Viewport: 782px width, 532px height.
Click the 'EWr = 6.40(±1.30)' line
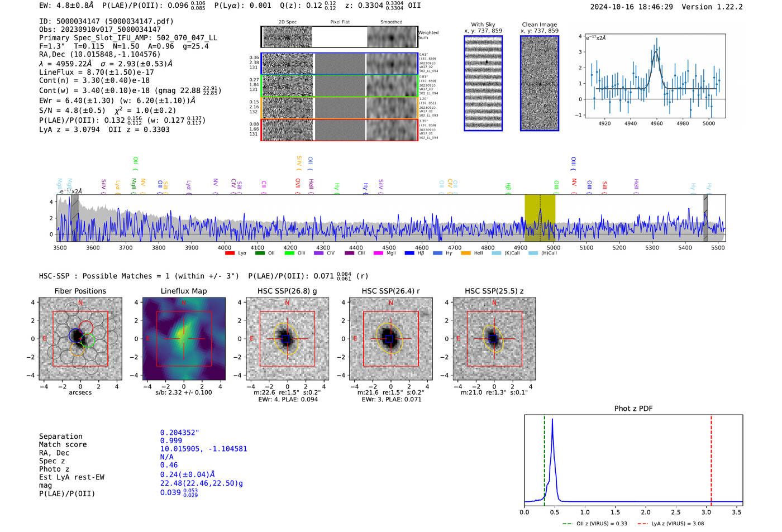[77, 100]
